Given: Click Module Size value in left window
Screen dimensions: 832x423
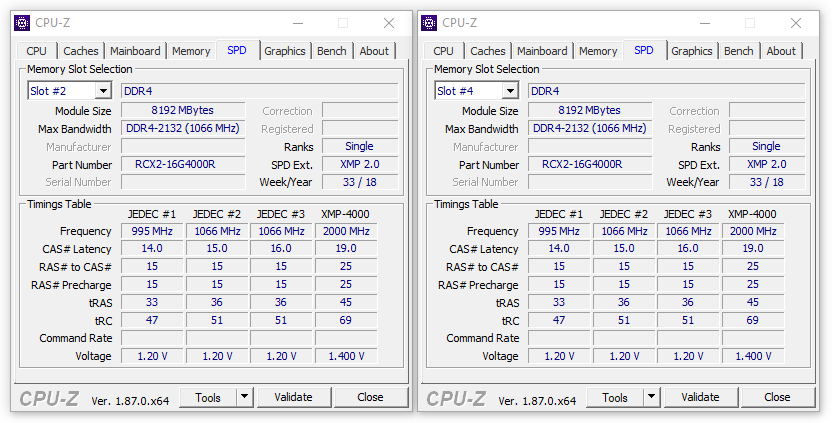Looking at the screenshot, I should [x=183, y=110].
